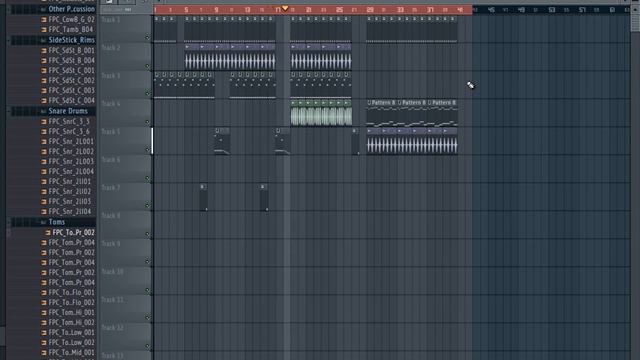Select the FPC_SdSt_C_002 sample icon
The image size is (640, 360).
pyautogui.click(x=44, y=80)
